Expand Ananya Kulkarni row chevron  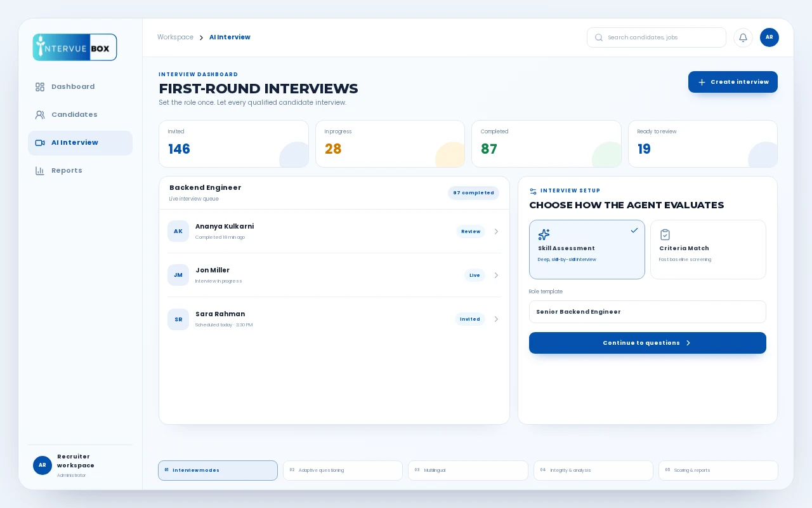pos(496,232)
